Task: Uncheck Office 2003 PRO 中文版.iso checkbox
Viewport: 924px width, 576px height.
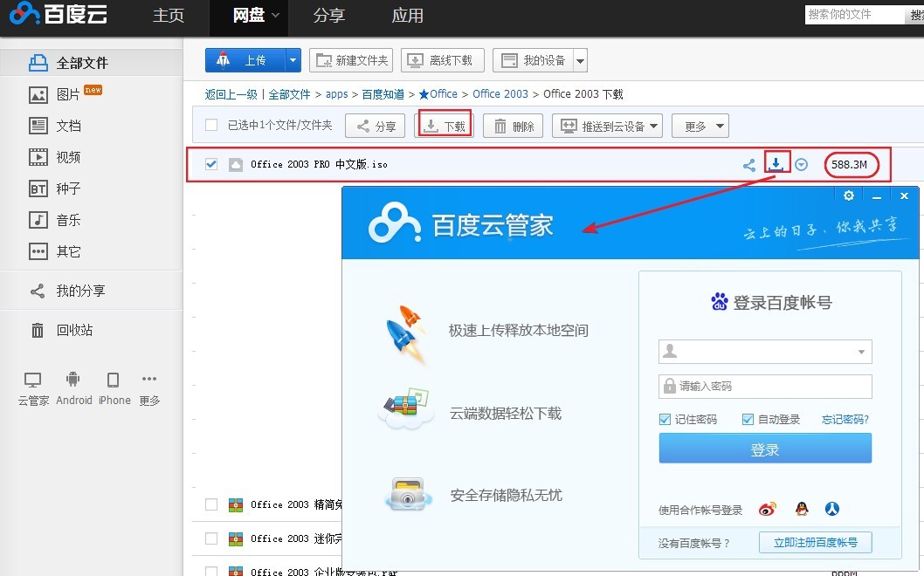Action: (211, 164)
